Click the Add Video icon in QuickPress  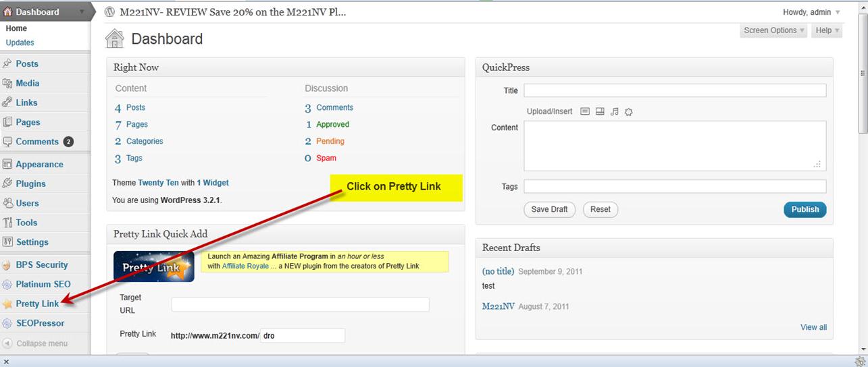pos(600,111)
